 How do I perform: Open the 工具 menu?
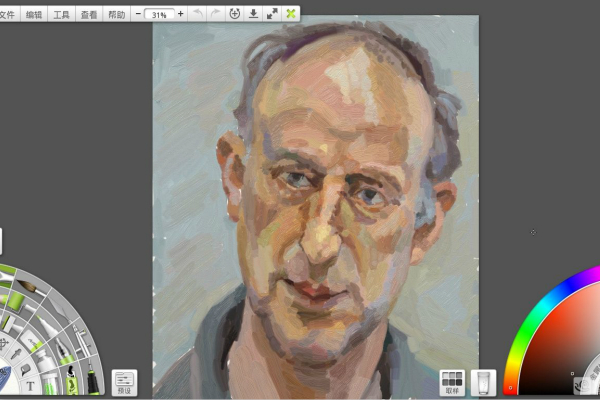coord(61,15)
